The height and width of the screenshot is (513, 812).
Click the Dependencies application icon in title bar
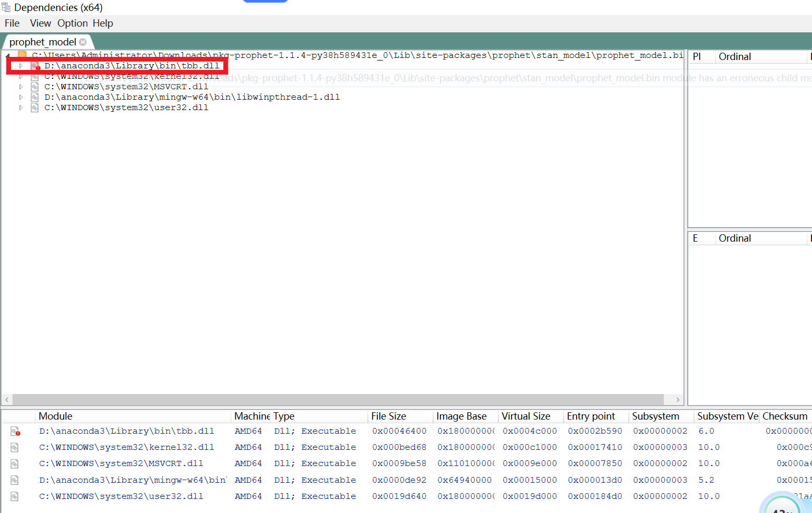pos(6,7)
